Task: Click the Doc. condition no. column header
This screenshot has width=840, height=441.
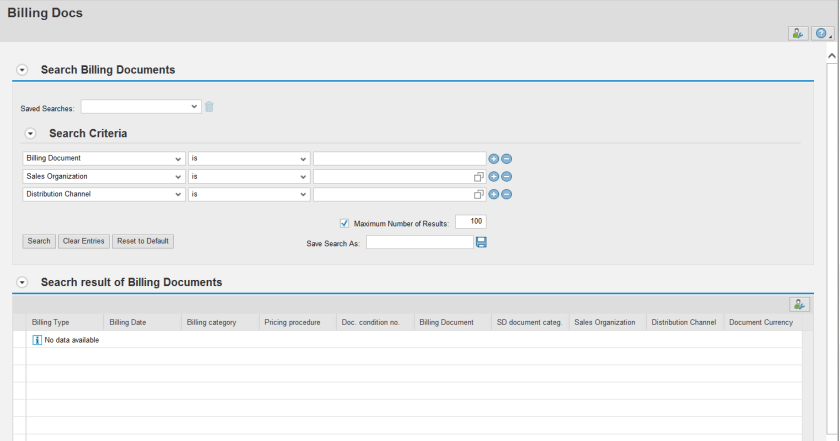Action: 375,322
